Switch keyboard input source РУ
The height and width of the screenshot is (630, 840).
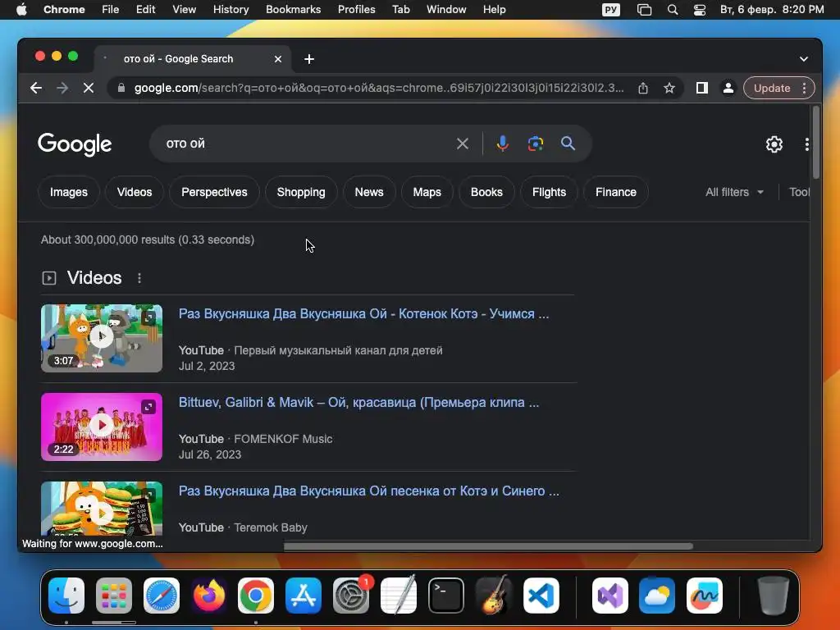coord(610,10)
